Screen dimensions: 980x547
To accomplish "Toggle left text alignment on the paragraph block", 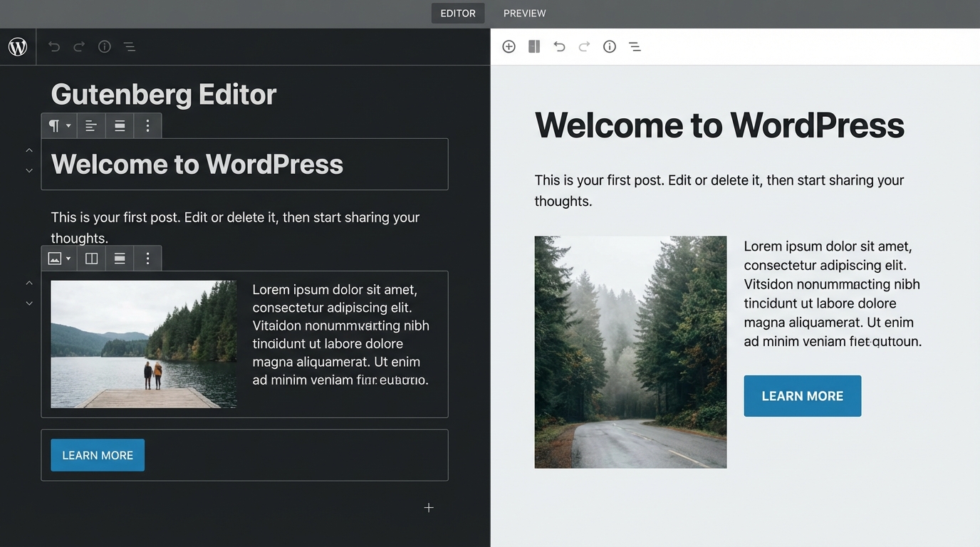I will [91, 125].
